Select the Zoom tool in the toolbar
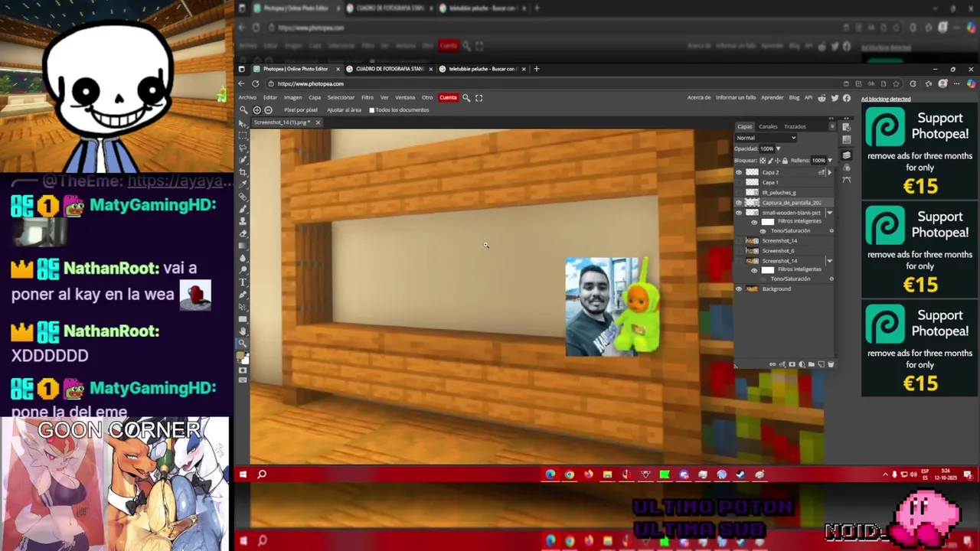 coord(243,342)
